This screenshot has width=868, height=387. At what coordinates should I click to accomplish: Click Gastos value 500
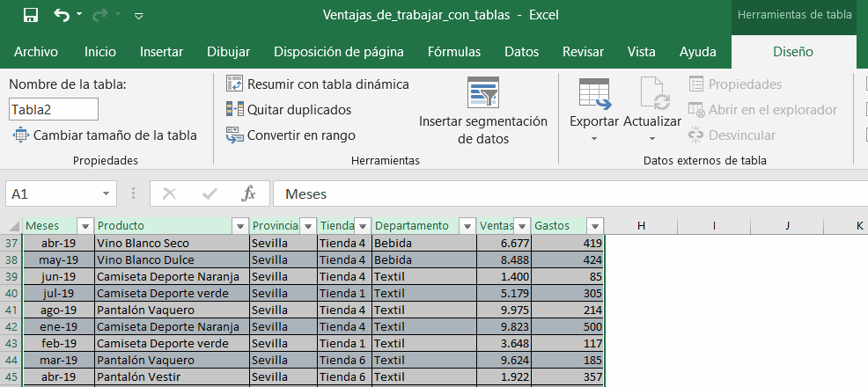568,326
